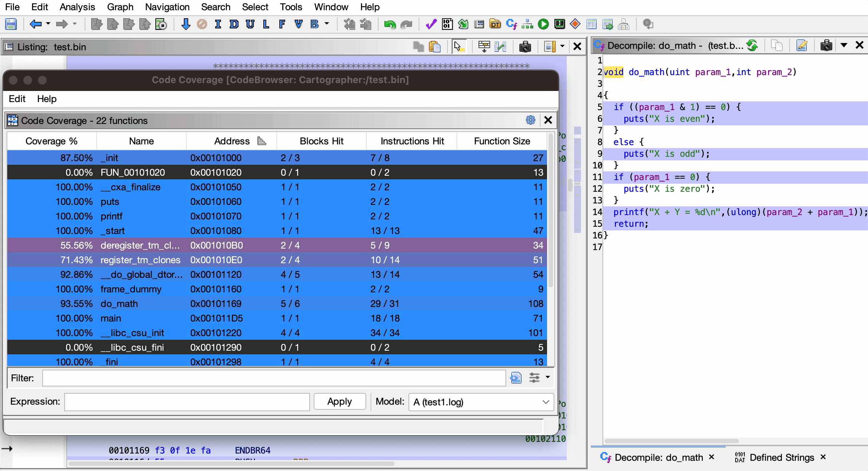Click the Define Data D icon
This screenshot has height=471, width=868.
(234, 24)
